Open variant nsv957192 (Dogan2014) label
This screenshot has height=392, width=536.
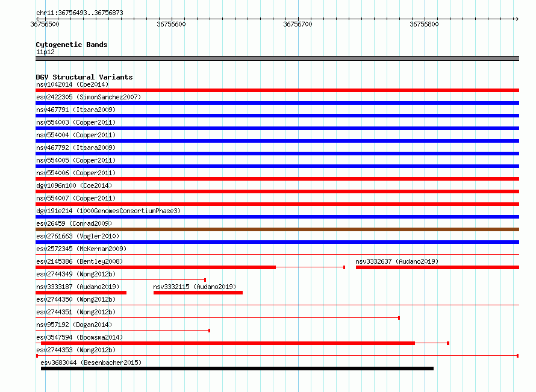(74, 325)
